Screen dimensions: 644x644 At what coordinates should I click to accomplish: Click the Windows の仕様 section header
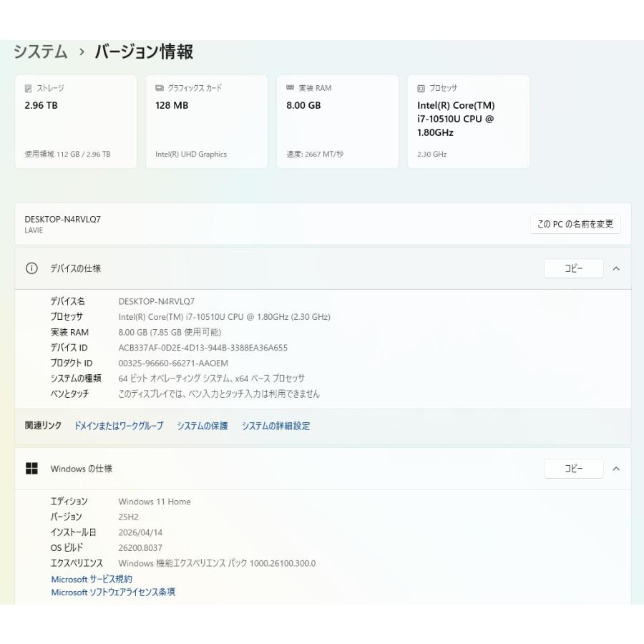pos(323,469)
